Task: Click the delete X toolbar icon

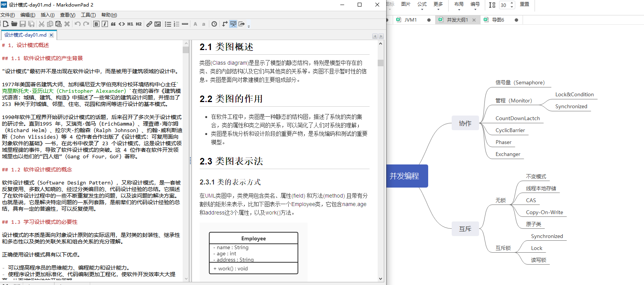Action: coord(67,24)
